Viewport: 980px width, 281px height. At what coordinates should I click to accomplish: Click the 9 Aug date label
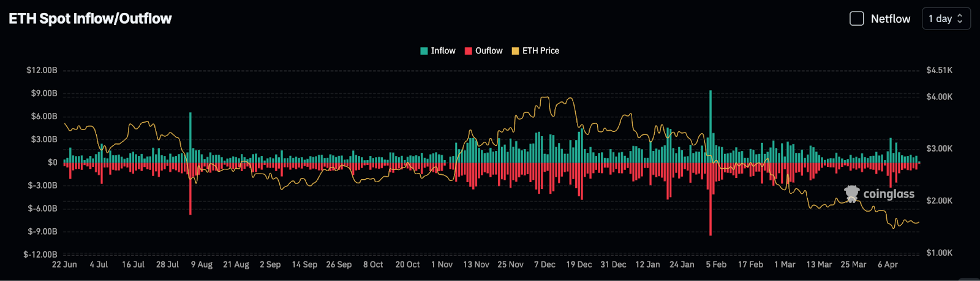pos(202,264)
